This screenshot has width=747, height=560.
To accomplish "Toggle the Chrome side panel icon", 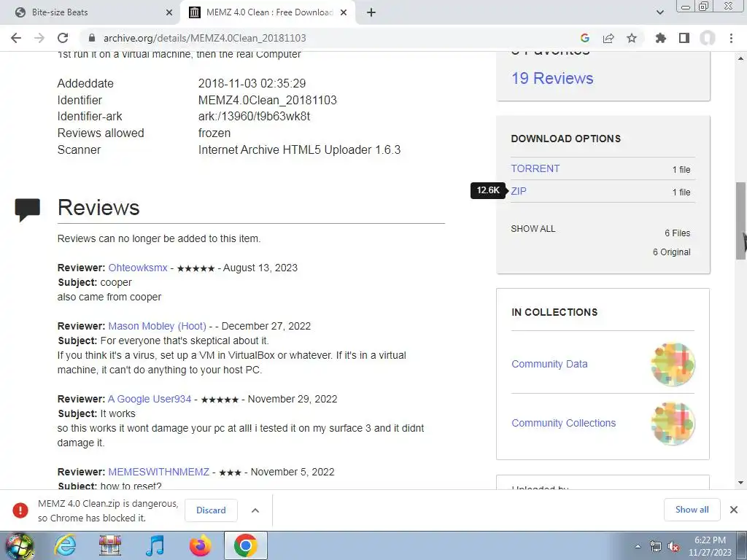I will tap(684, 38).
